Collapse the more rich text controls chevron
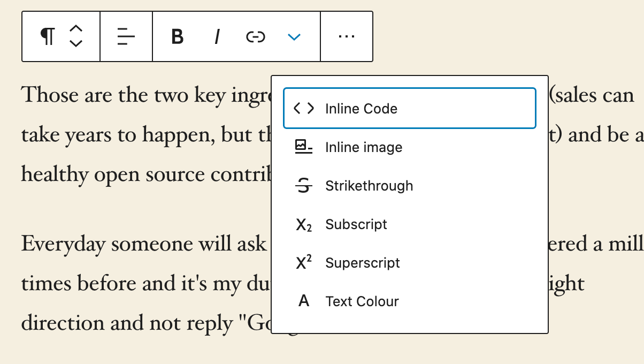The image size is (644, 364). pos(294,37)
